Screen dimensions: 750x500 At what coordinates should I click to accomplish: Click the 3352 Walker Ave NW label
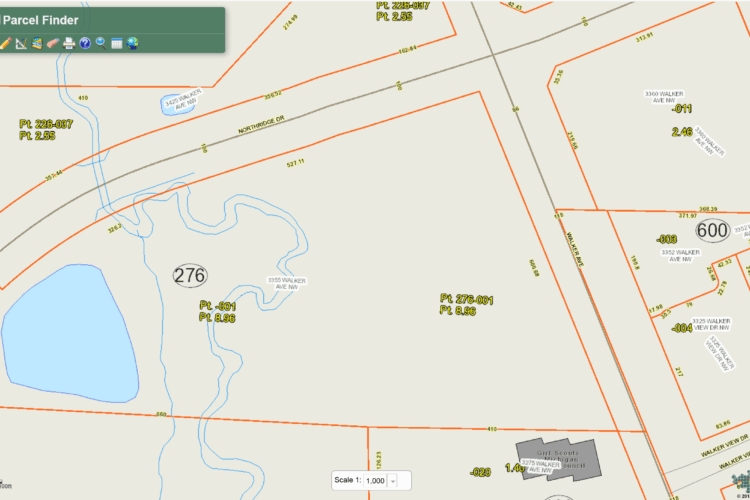click(680, 256)
